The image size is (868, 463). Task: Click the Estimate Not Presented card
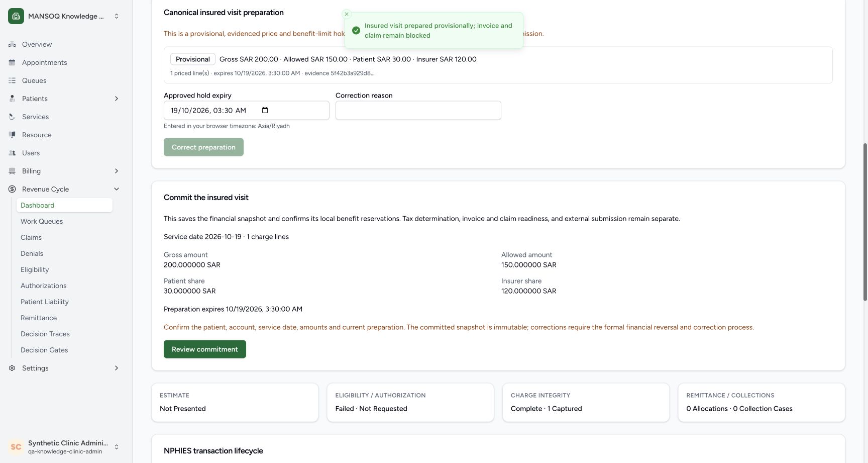coord(235,403)
